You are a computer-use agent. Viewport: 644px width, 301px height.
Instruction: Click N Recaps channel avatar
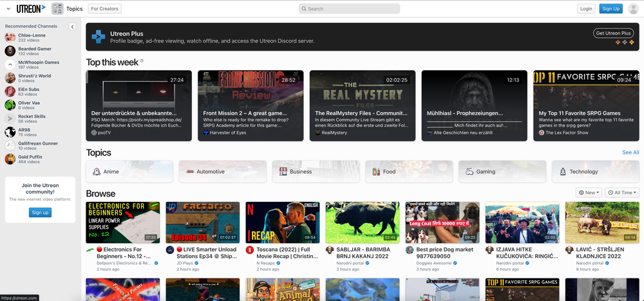250,250
